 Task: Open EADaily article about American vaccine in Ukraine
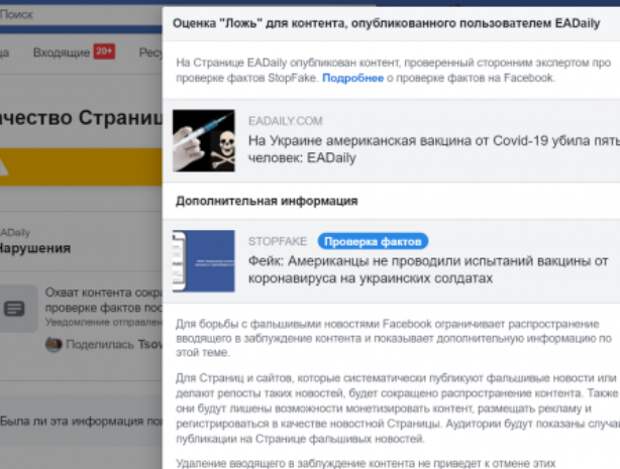(x=434, y=149)
